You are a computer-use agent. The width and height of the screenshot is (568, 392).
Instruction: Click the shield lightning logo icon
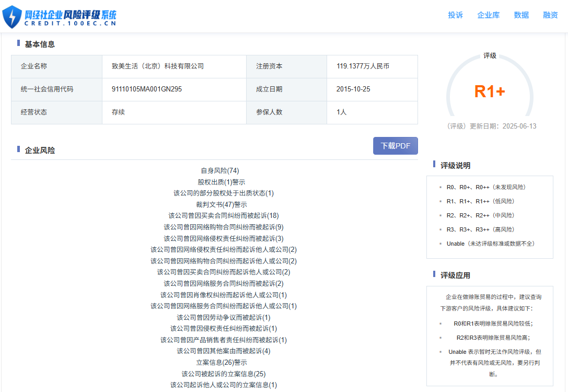pos(12,17)
